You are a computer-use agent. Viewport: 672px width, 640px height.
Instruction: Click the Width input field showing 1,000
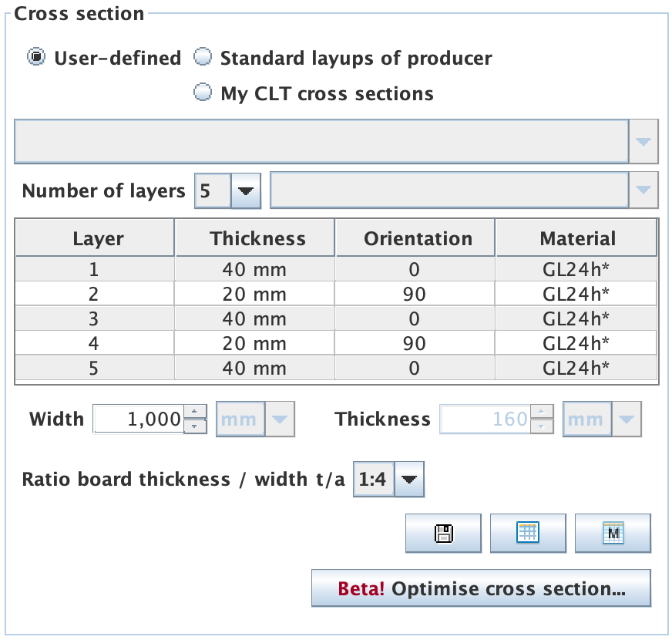coord(139,419)
